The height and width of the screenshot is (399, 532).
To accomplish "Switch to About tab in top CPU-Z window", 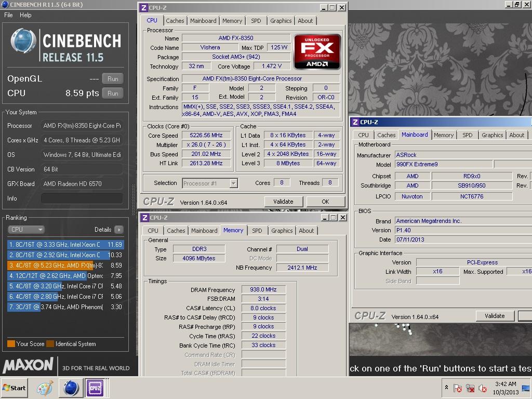I will (305, 21).
